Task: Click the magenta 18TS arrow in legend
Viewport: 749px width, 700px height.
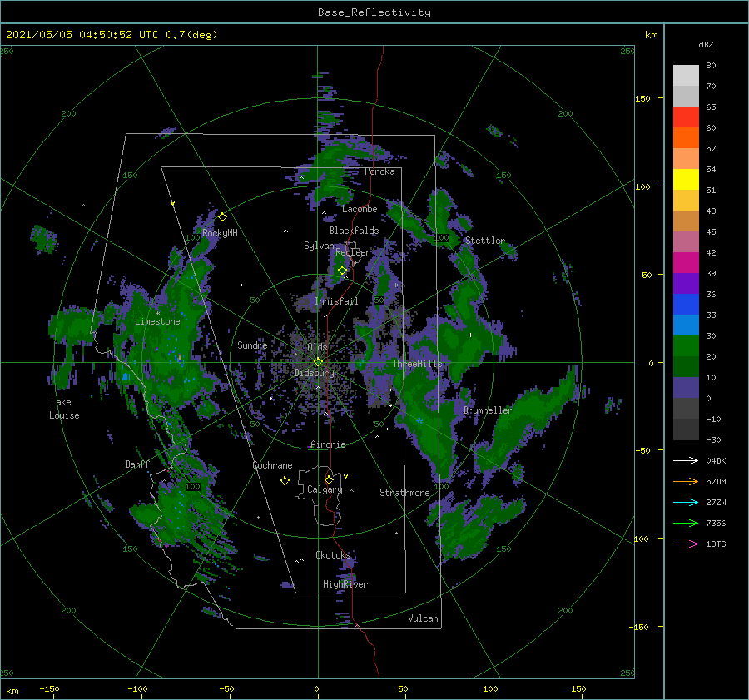Action: coord(686,544)
